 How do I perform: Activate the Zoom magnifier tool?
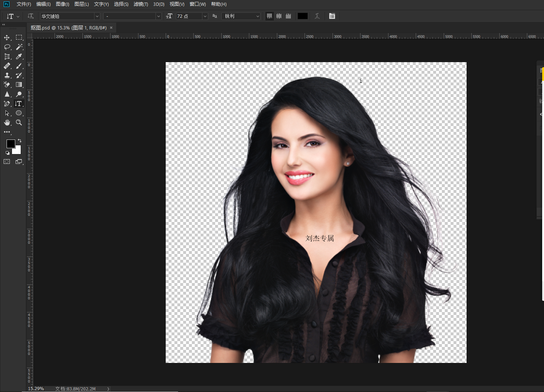click(19, 122)
